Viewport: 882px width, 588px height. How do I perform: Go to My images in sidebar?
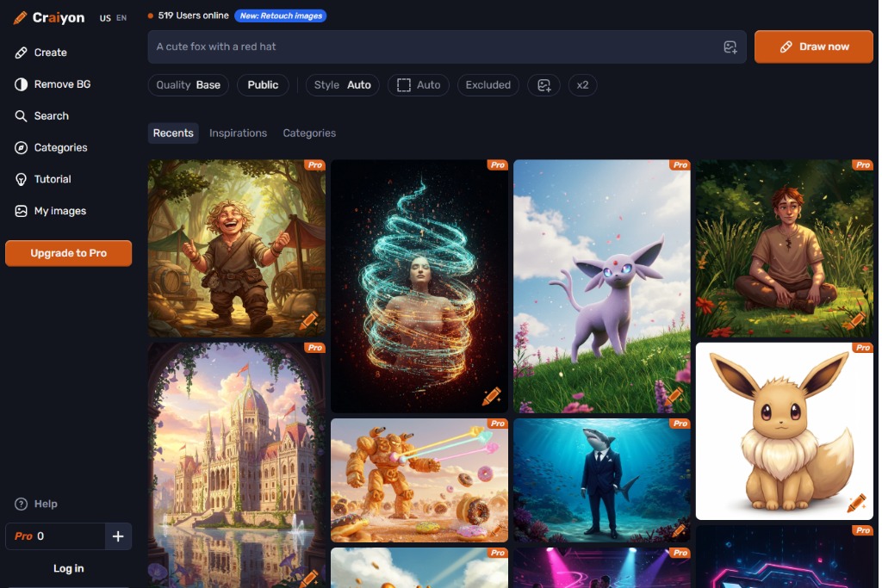59,211
